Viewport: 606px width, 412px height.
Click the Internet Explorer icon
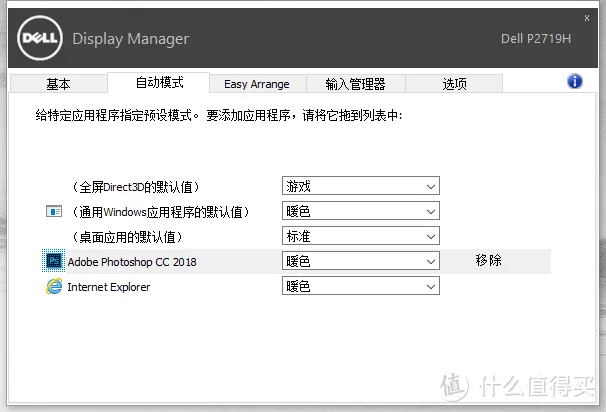tap(54, 286)
